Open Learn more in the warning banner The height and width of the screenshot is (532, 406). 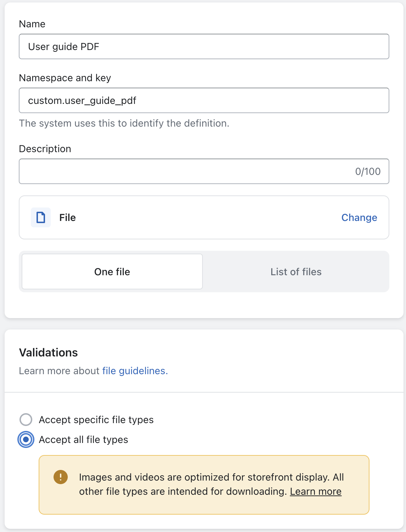point(316,491)
